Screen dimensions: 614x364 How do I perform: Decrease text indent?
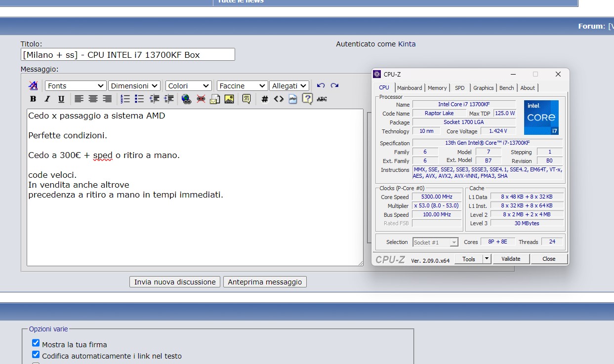pyautogui.click(x=154, y=99)
